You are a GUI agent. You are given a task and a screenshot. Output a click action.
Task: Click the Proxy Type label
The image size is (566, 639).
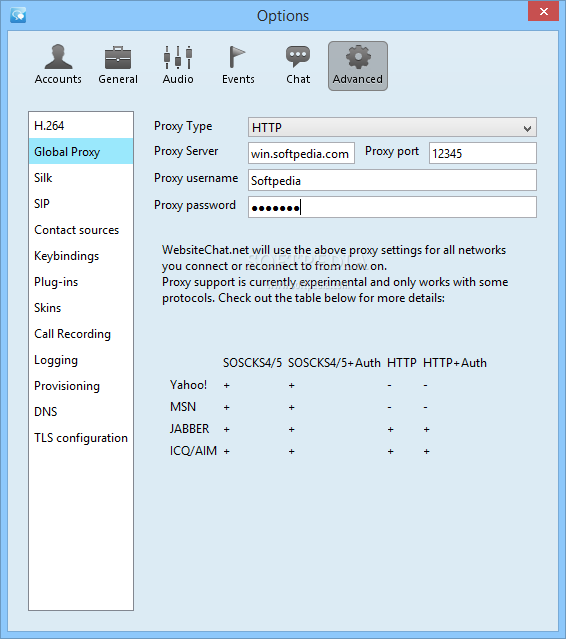[x=183, y=126]
